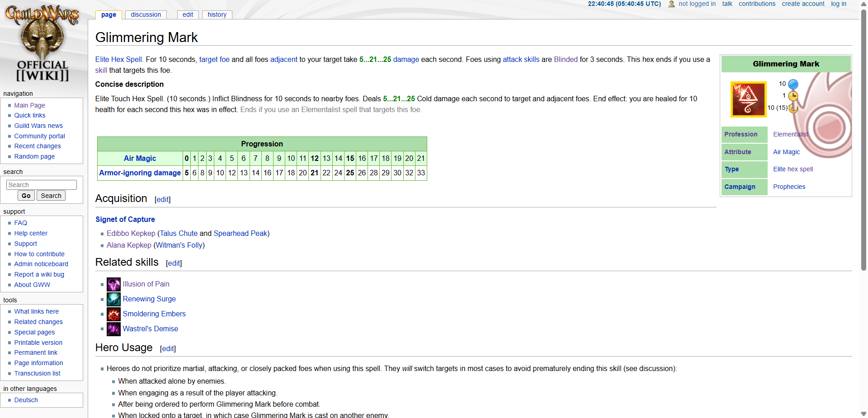Open the history tab
This screenshot has height=418, width=868.
pyautogui.click(x=217, y=14)
